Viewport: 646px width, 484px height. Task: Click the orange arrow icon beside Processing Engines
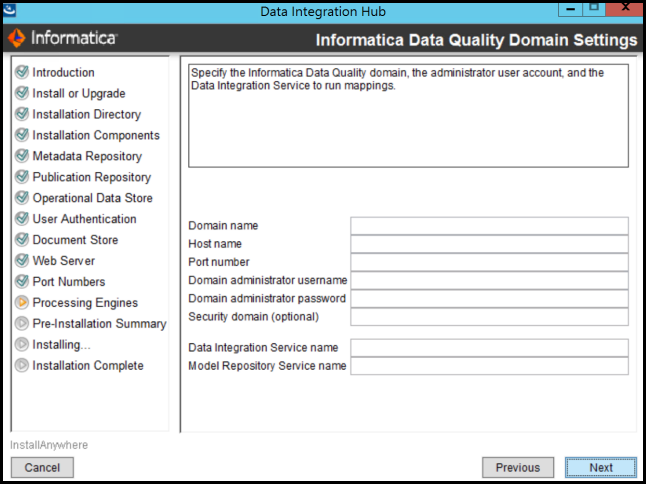(x=22, y=302)
